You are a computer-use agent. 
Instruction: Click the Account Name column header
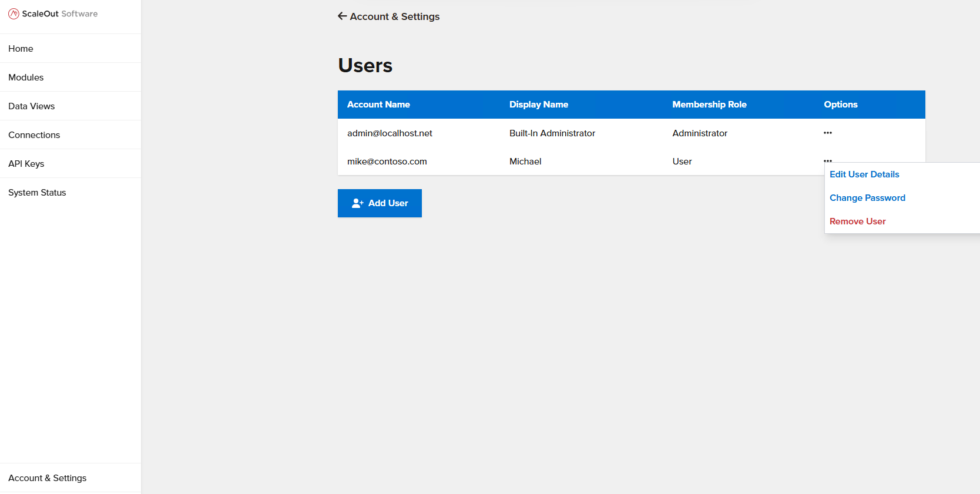[x=378, y=105]
